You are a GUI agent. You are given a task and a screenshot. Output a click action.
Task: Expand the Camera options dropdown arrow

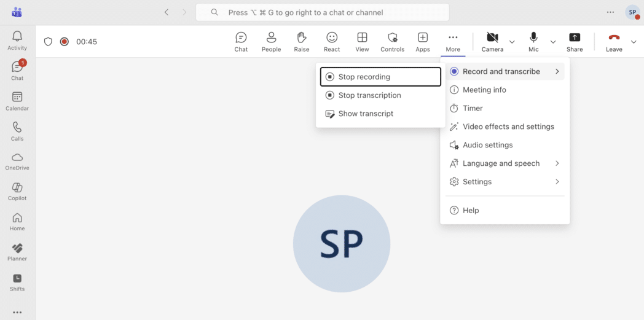[512, 42]
